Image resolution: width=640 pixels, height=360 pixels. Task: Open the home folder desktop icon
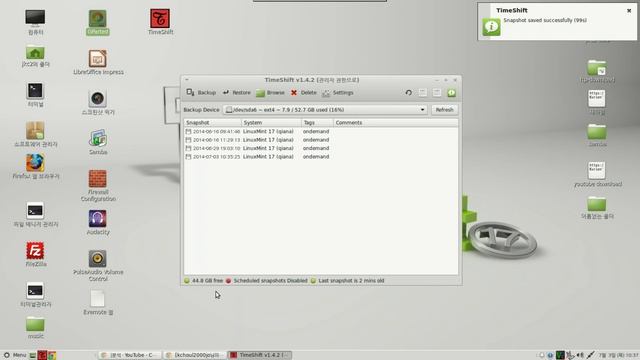(x=35, y=56)
